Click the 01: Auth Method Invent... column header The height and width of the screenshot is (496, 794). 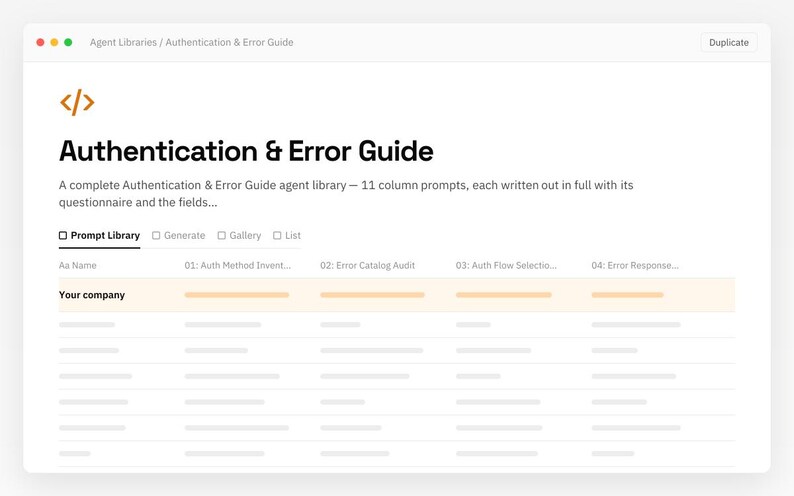[x=237, y=265]
